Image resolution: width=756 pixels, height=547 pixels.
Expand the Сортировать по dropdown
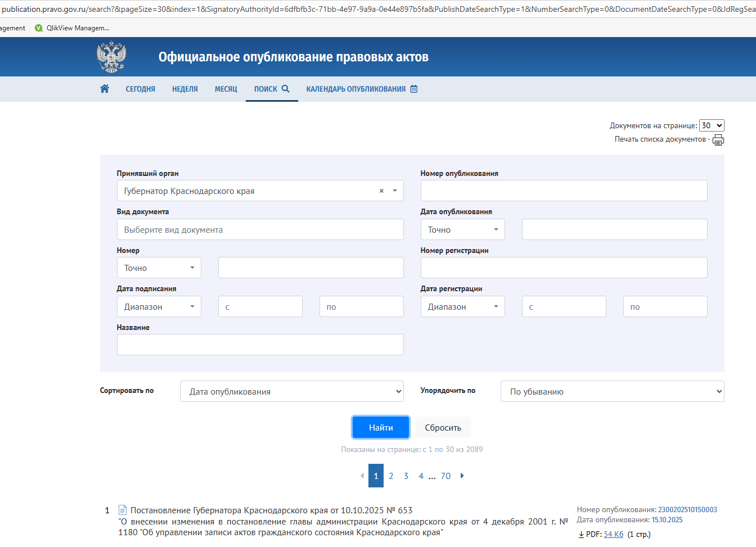(x=291, y=391)
